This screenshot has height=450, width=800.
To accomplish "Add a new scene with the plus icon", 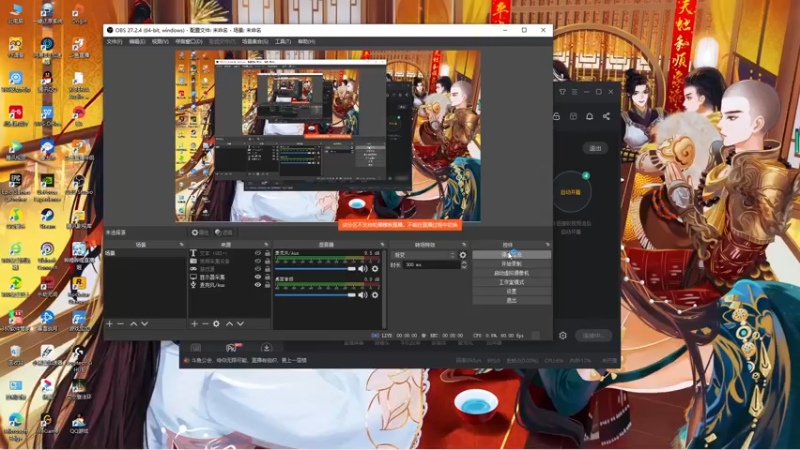I will pyautogui.click(x=109, y=323).
